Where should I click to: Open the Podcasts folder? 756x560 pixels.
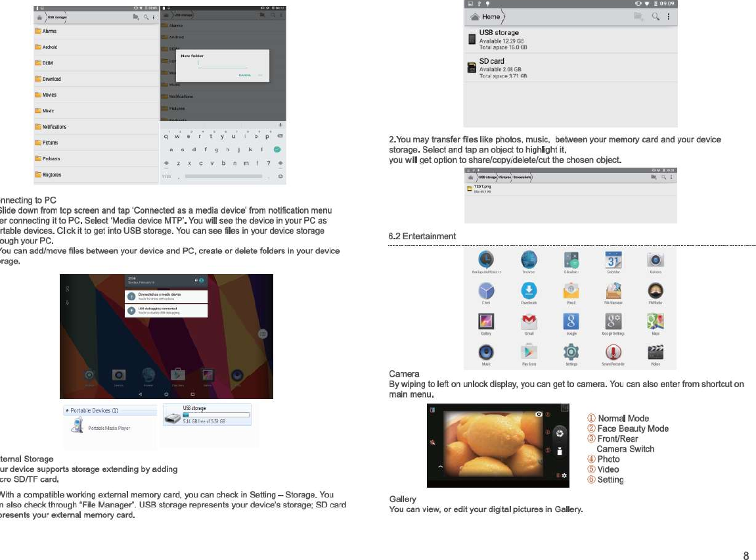point(96,158)
